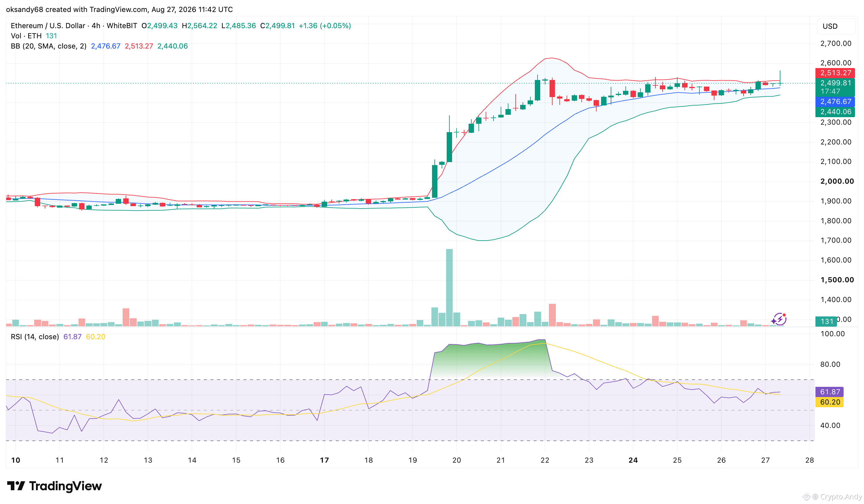864x504 pixels.
Task: Click the green 2,440.06 value in BB legend
Action: tap(172, 46)
